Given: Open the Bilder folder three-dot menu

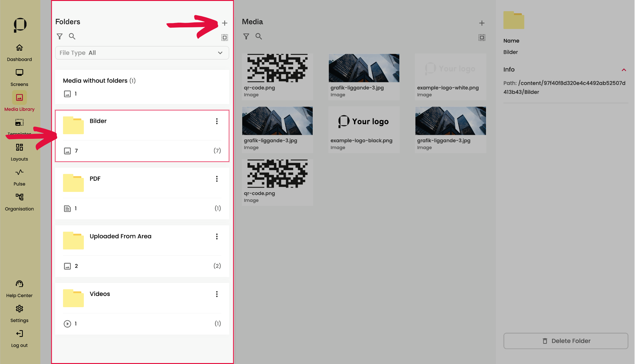Looking at the screenshot, I should [x=217, y=121].
